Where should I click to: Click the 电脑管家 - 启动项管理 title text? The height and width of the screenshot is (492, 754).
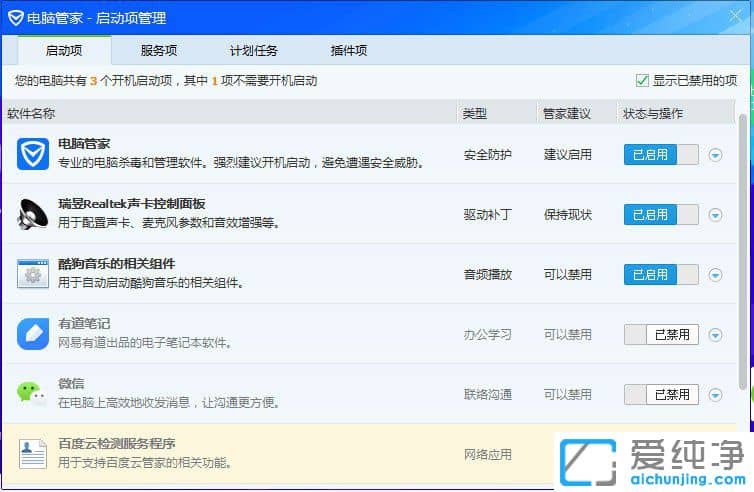pos(97,18)
